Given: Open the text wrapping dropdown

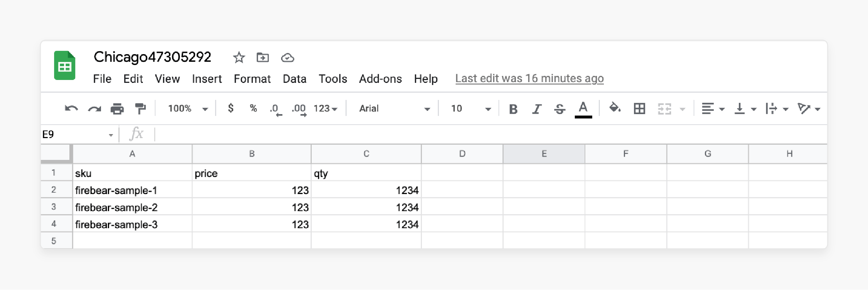Looking at the screenshot, I should point(776,109).
